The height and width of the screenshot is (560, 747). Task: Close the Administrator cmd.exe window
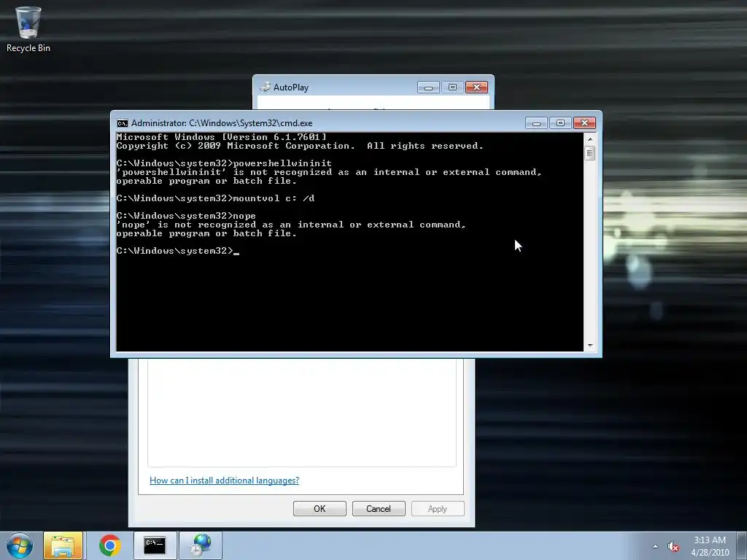coord(584,123)
